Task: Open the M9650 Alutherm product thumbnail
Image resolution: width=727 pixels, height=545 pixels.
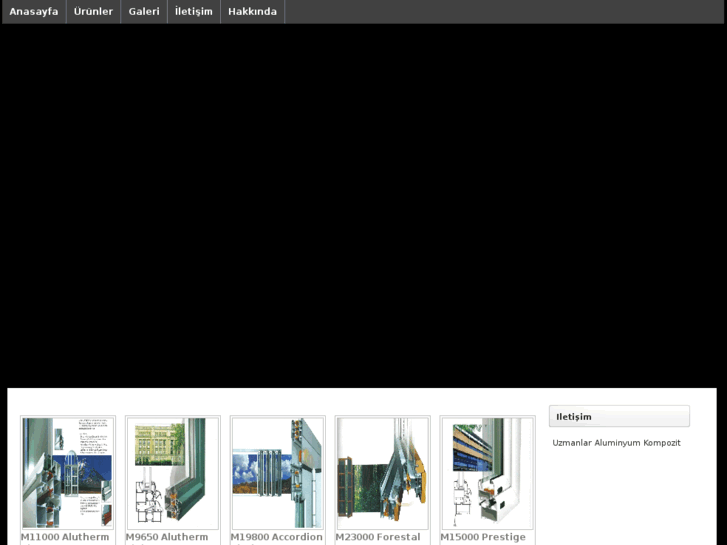Action: (173, 473)
